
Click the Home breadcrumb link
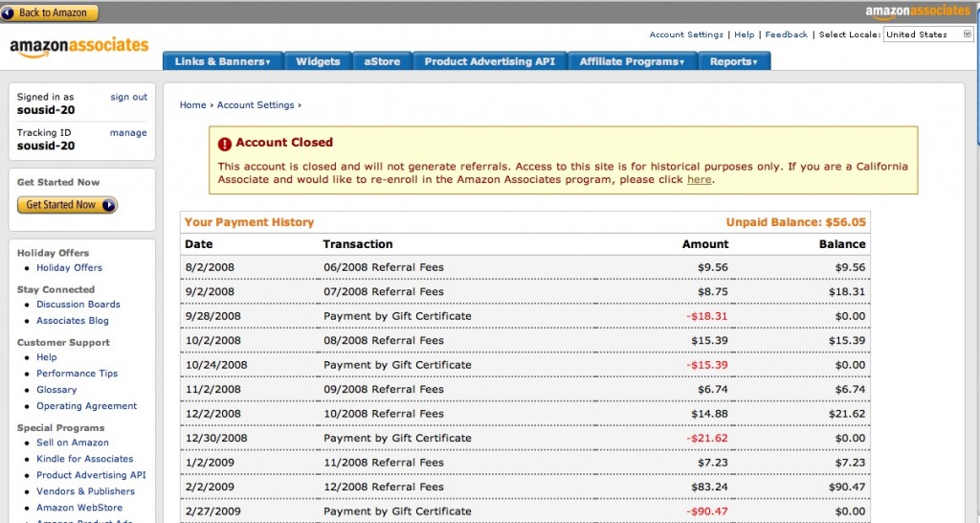pyautogui.click(x=192, y=105)
